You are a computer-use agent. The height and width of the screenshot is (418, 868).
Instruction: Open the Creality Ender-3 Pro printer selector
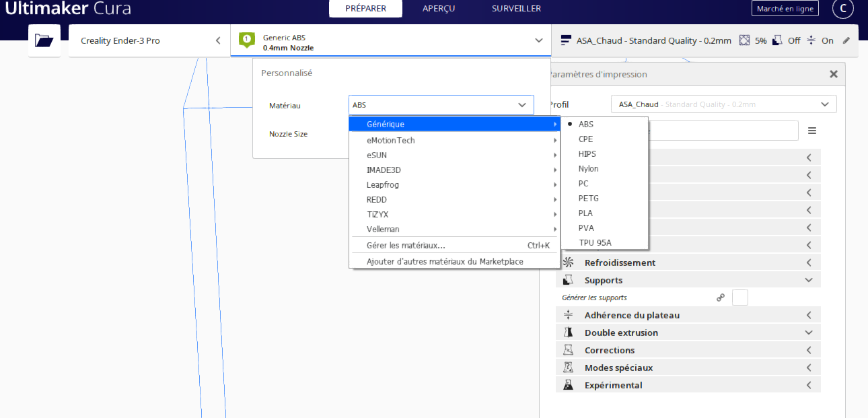(149, 40)
